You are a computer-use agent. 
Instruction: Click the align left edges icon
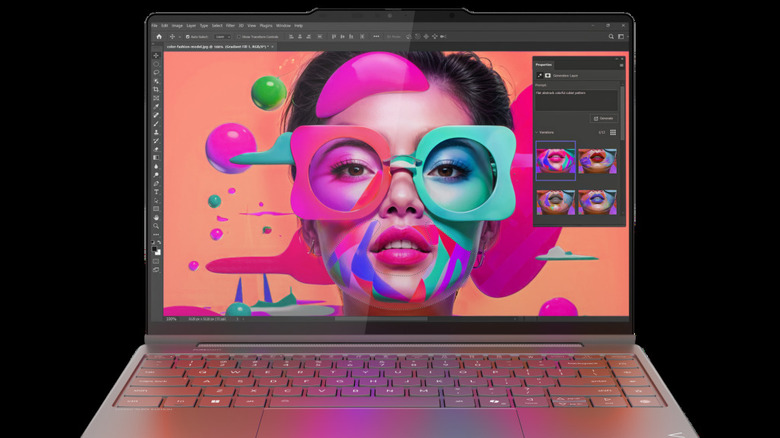coord(291,36)
